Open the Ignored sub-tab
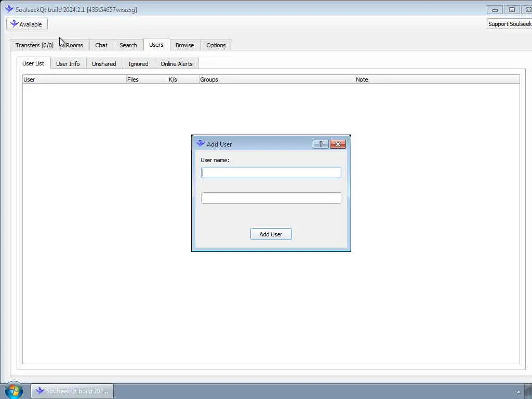Viewport: 532px width, 399px height. click(x=138, y=64)
